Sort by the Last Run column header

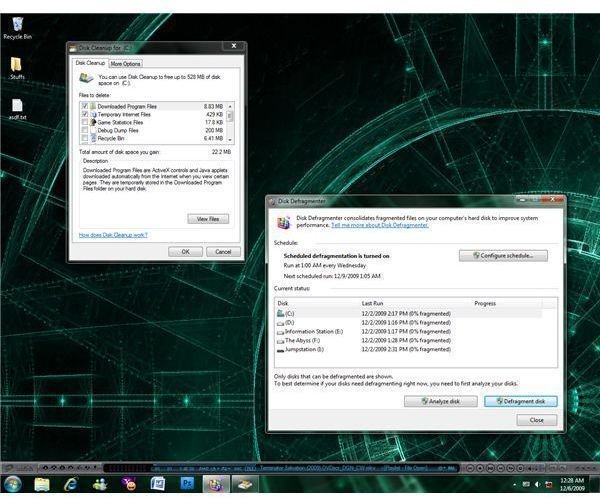click(416, 303)
